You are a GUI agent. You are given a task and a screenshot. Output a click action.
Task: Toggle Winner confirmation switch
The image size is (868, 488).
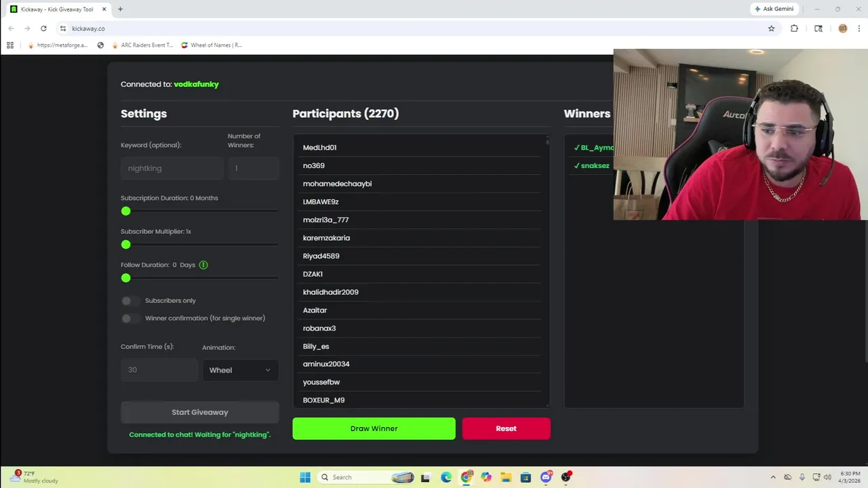click(x=130, y=319)
